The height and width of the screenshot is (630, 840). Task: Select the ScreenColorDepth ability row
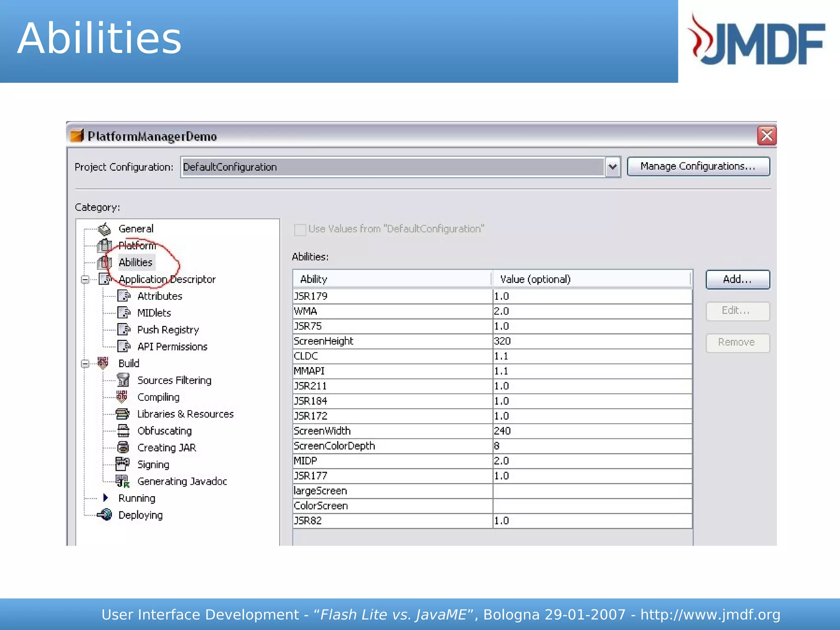492,446
